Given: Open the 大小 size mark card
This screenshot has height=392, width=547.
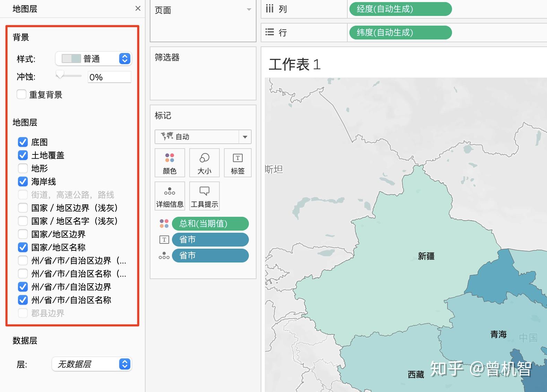Looking at the screenshot, I should click(205, 163).
